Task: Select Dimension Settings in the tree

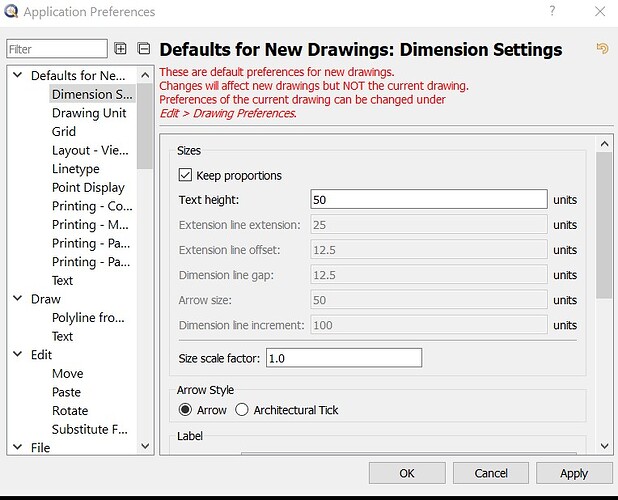Action: click(x=92, y=94)
